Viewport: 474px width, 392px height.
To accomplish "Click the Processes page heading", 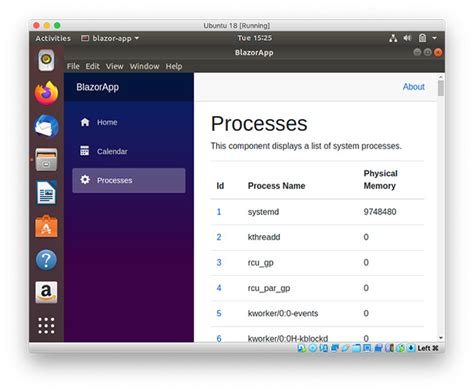I will click(259, 124).
